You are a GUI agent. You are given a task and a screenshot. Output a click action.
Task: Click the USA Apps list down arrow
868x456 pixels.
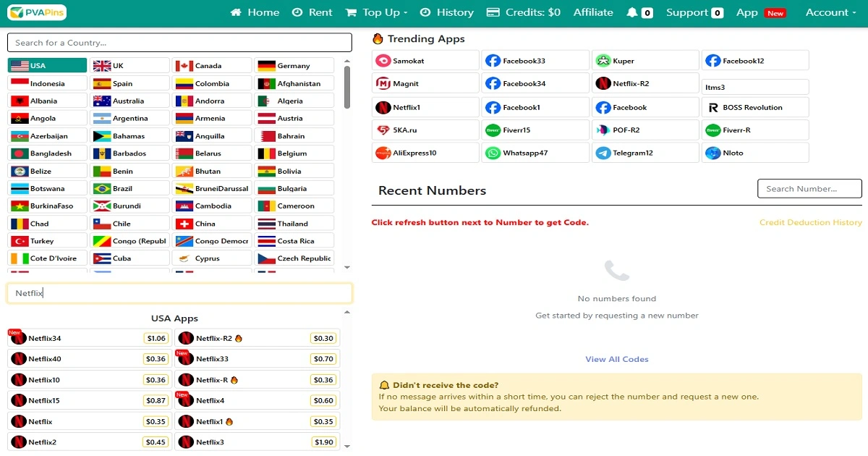[347, 446]
